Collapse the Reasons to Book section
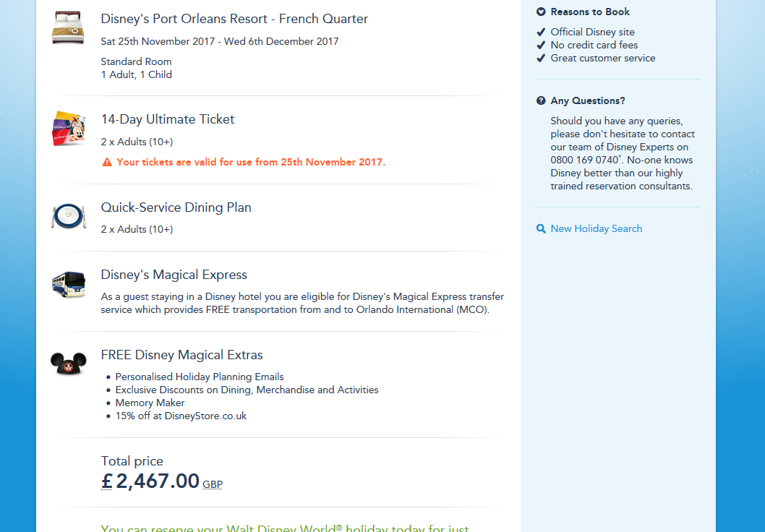The height and width of the screenshot is (532, 765). click(541, 12)
